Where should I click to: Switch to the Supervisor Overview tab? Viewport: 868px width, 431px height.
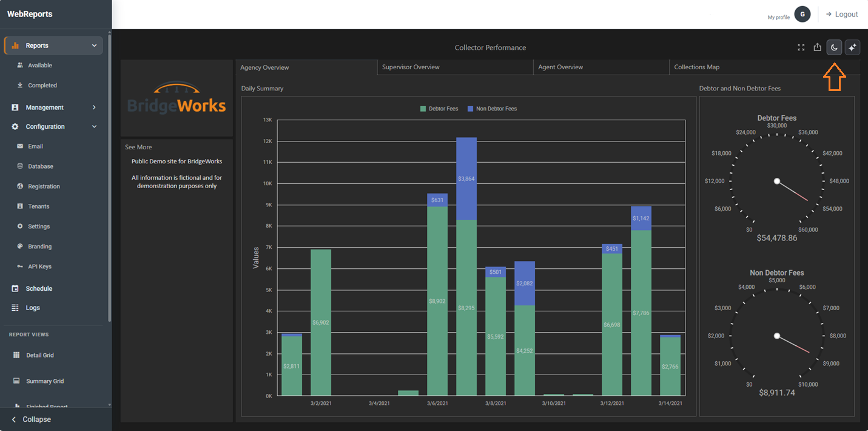455,67
